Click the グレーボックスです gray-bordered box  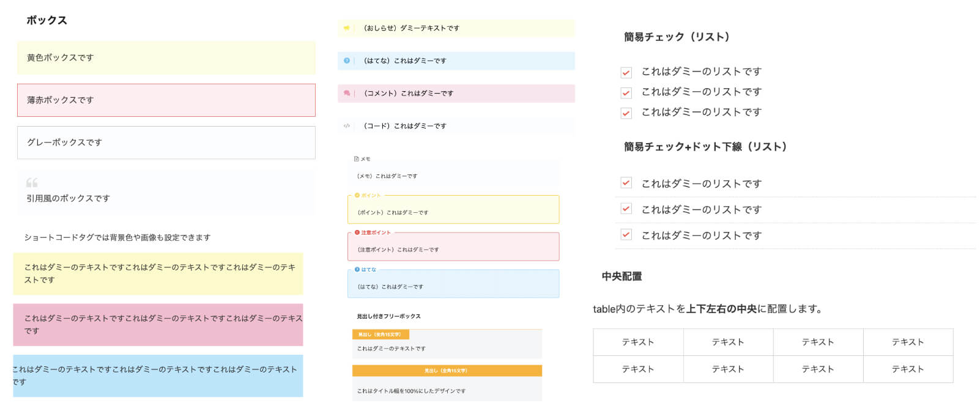click(x=166, y=143)
